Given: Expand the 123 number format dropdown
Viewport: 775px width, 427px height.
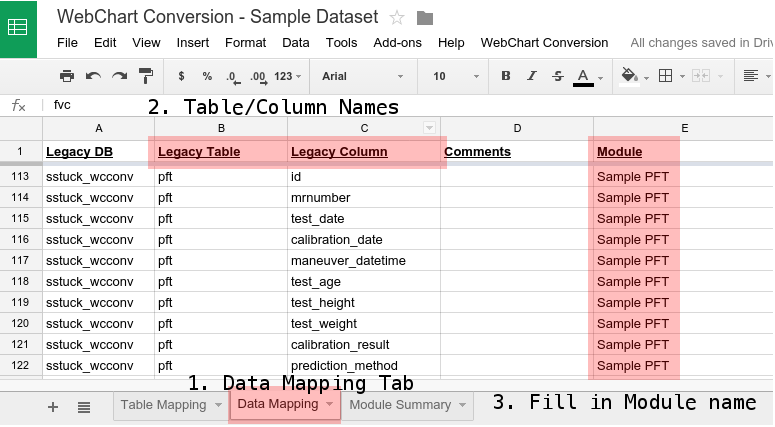Looking at the screenshot, I should pos(288,76).
